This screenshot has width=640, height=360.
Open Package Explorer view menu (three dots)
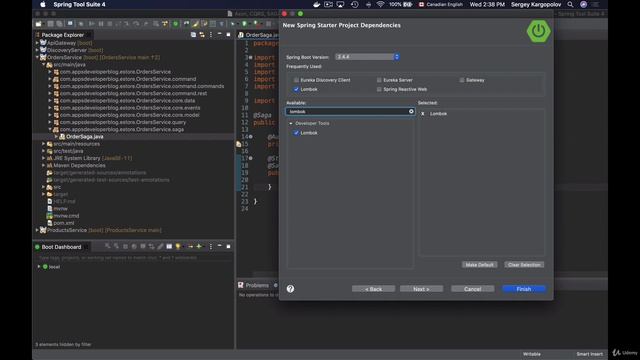click(211, 35)
